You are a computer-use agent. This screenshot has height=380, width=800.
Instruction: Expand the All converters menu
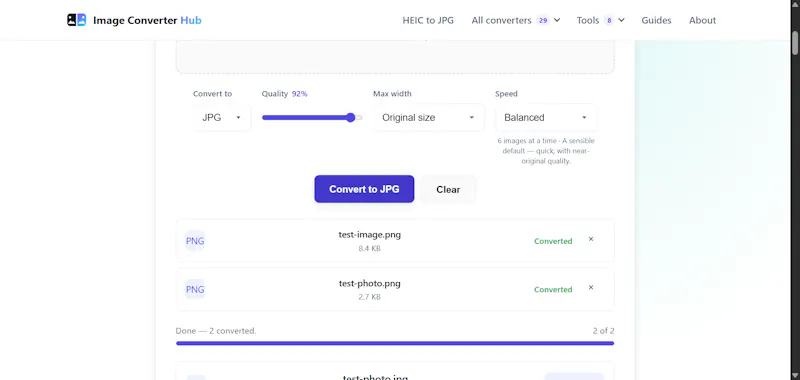pos(516,20)
